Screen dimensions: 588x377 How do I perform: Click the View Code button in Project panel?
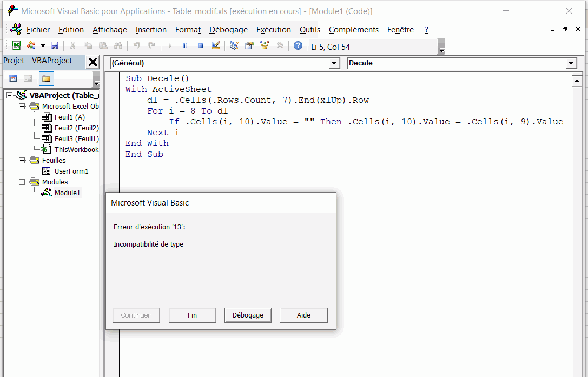coord(14,79)
